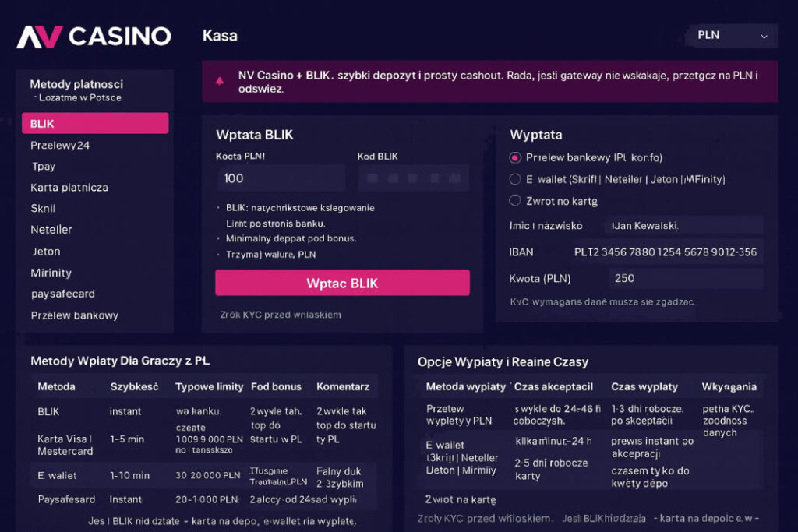Click the 'Komentarz' column header
798x532 pixels.
(x=343, y=386)
